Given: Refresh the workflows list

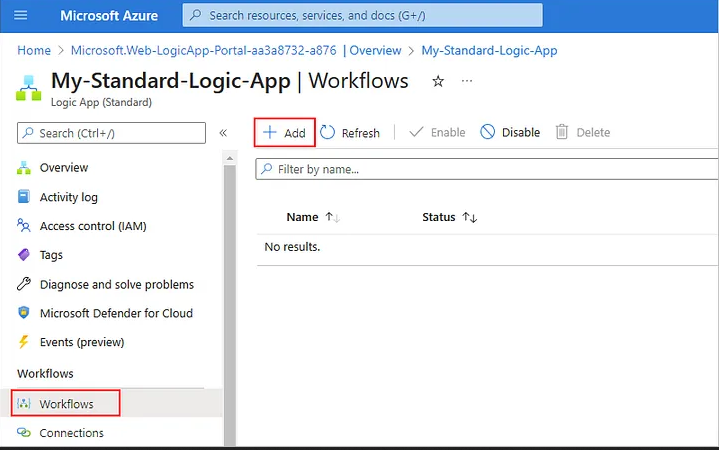Looking at the screenshot, I should pyautogui.click(x=351, y=133).
